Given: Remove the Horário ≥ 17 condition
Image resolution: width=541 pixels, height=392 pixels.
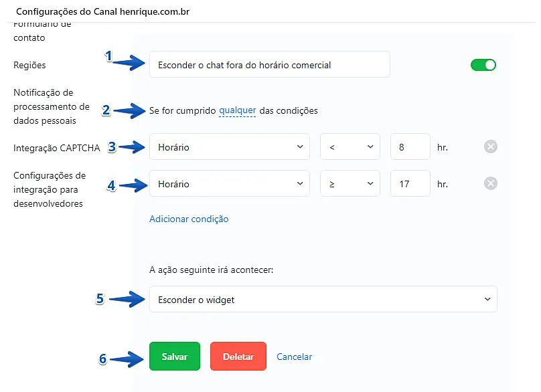Looking at the screenshot, I should pyautogui.click(x=491, y=184).
